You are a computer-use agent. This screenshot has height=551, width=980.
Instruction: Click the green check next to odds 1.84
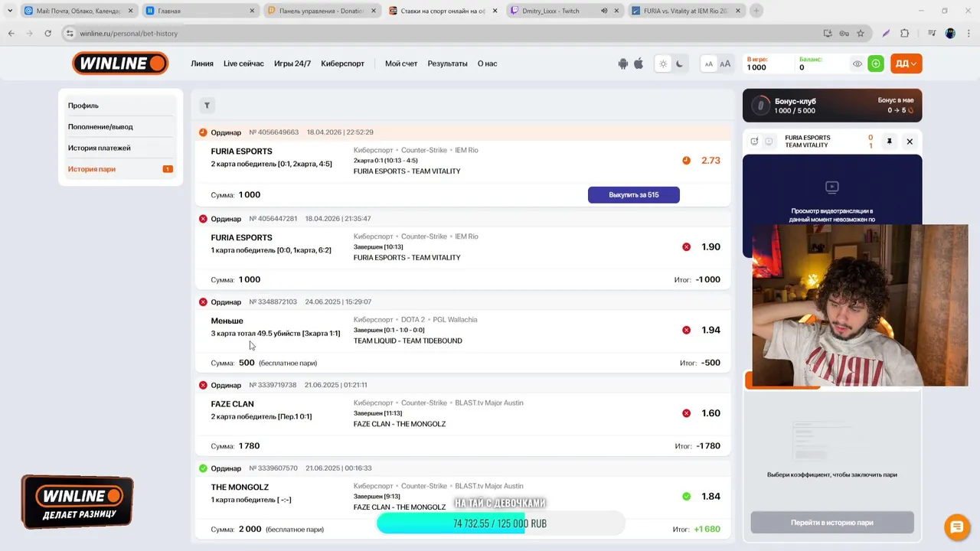pyautogui.click(x=686, y=497)
